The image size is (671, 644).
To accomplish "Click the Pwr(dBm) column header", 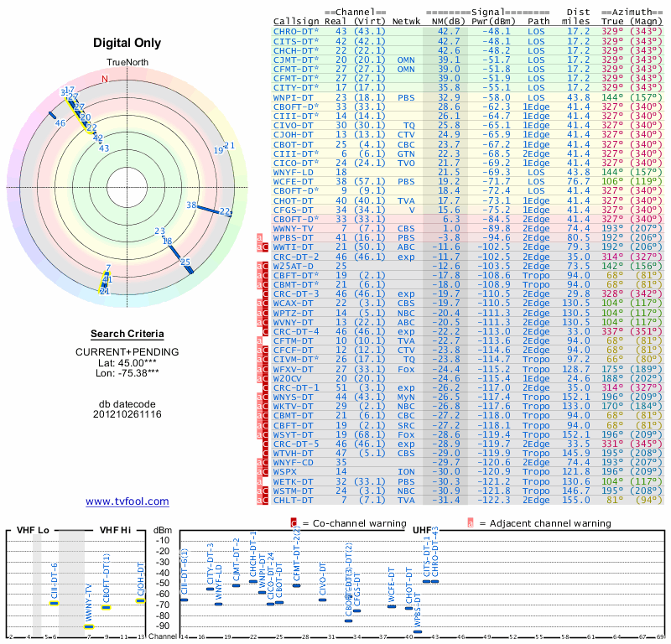I will (x=493, y=22).
